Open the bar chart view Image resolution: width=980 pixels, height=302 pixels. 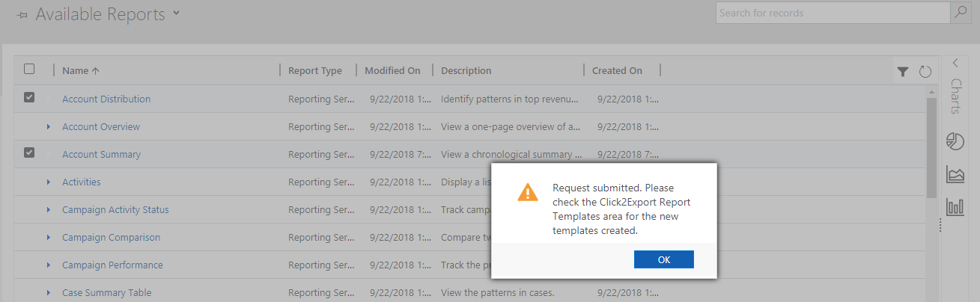tap(955, 207)
